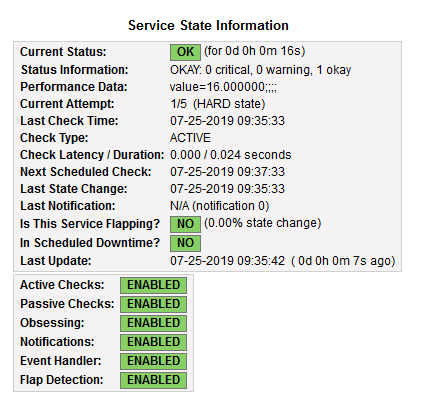Toggle the Flap Detection ENABLED badge
The height and width of the screenshot is (406, 428).
(153, 380)
